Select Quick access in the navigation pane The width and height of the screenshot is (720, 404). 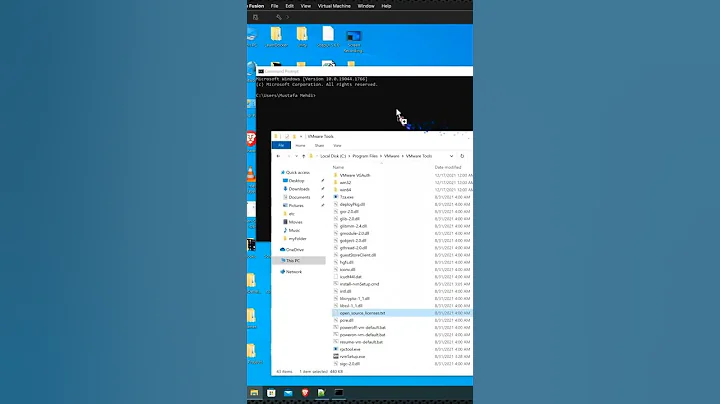[x=298, y=173]
